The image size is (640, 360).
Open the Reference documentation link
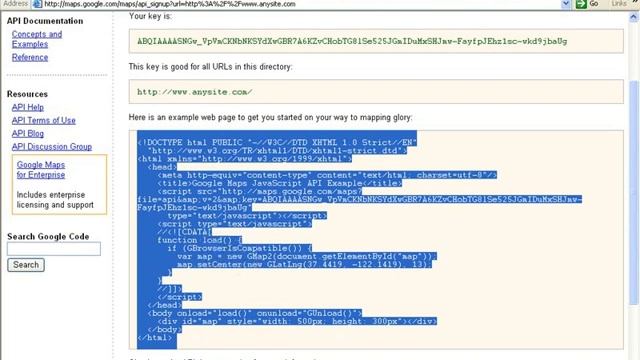(30, 58)
